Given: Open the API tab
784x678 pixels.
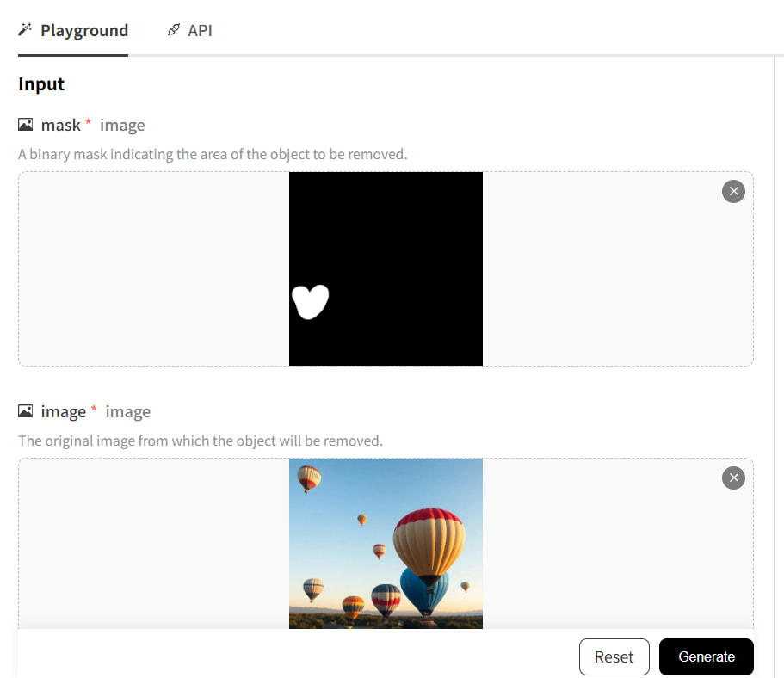Looking at the screenshot, I should click(x=199, y=31).
